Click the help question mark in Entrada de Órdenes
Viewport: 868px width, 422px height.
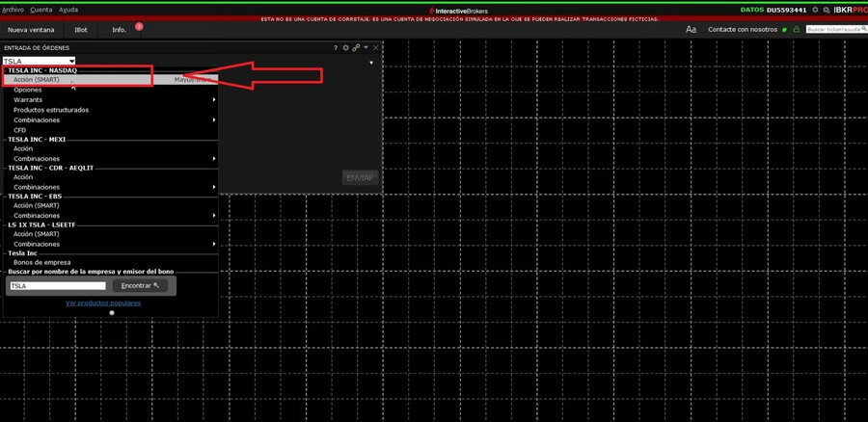click(336, 48)
